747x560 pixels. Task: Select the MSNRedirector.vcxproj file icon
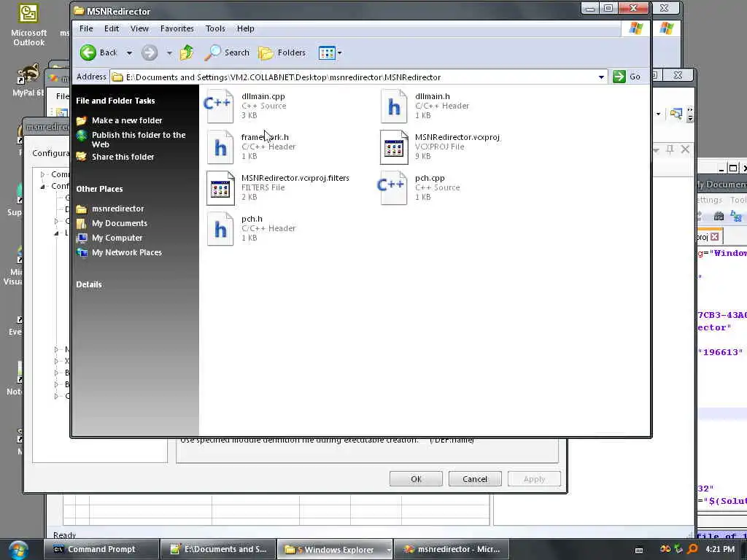(394, 147)
